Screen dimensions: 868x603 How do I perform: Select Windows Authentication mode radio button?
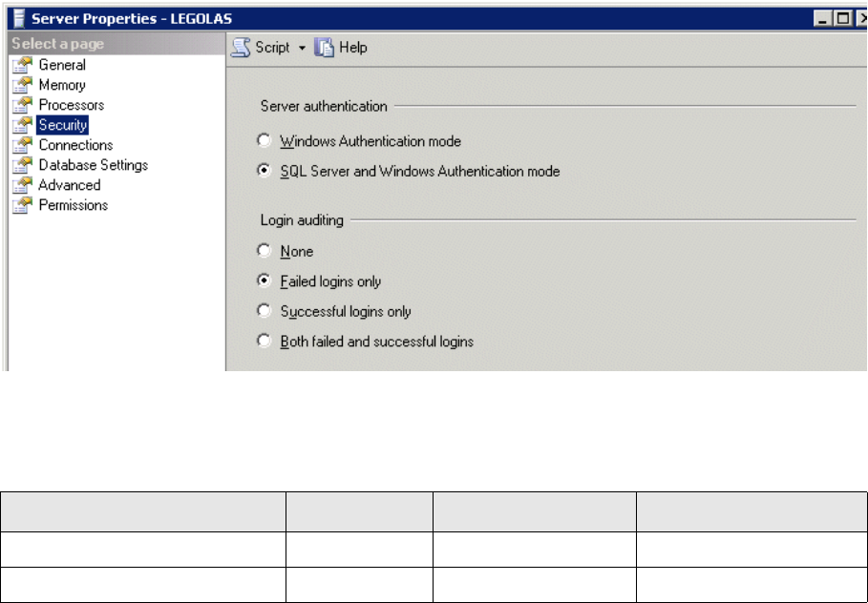coord(265,140)
